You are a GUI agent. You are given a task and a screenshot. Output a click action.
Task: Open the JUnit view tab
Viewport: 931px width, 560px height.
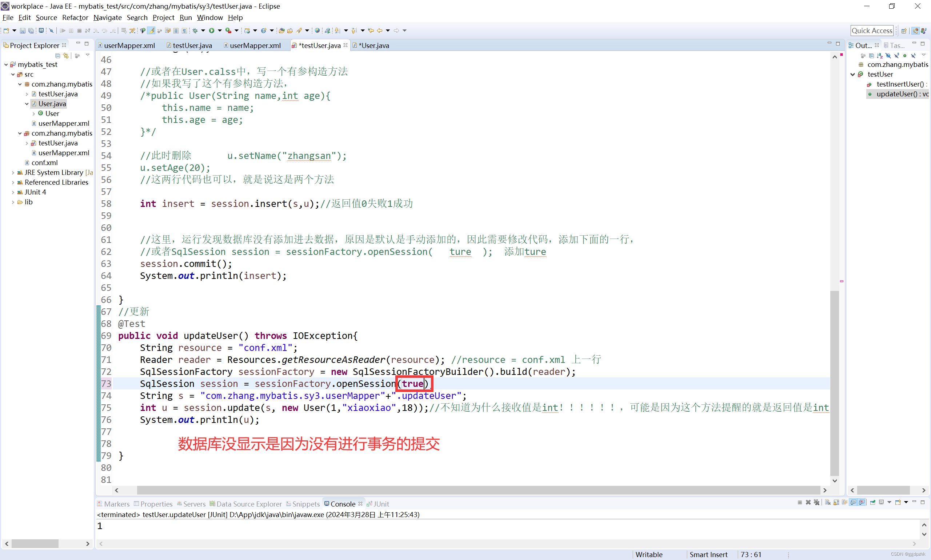click(x=378, y=504)
